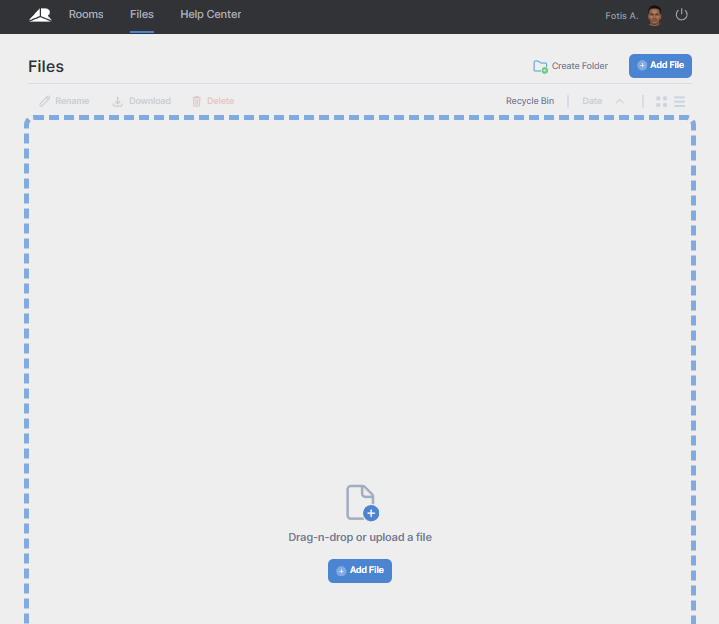Click the top-right Add File button
This screenshot has width=719, height=624.
660,66
